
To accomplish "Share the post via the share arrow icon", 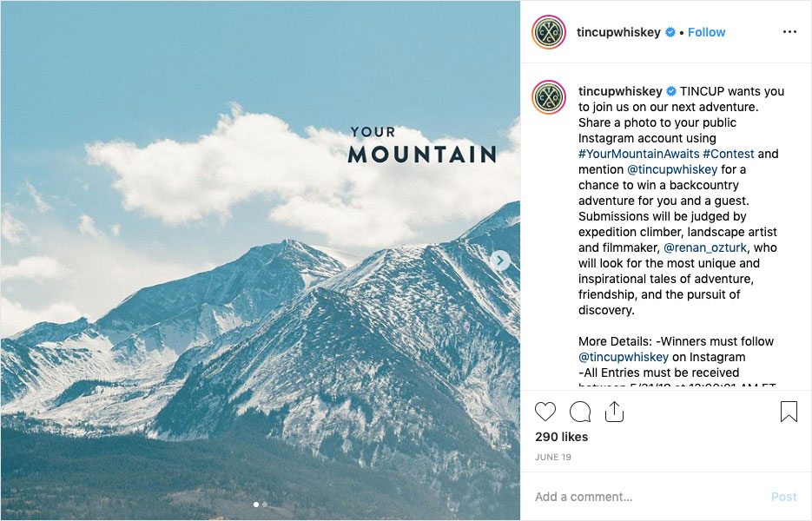I will pos(615,412).
